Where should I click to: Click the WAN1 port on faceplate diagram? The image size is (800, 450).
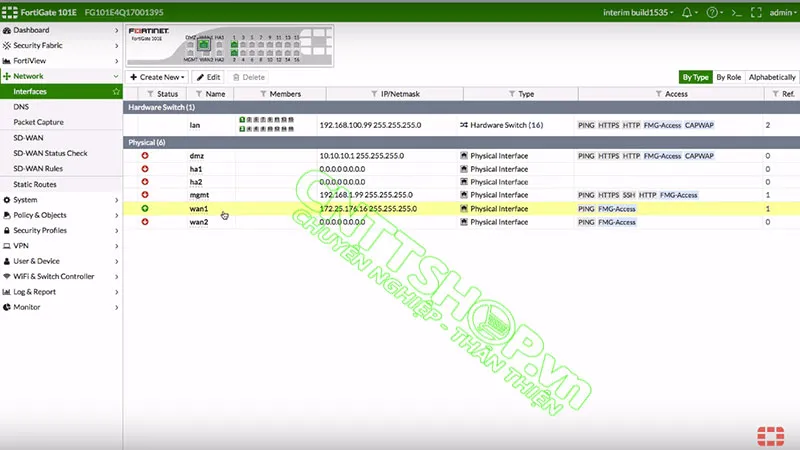[203, 45]
